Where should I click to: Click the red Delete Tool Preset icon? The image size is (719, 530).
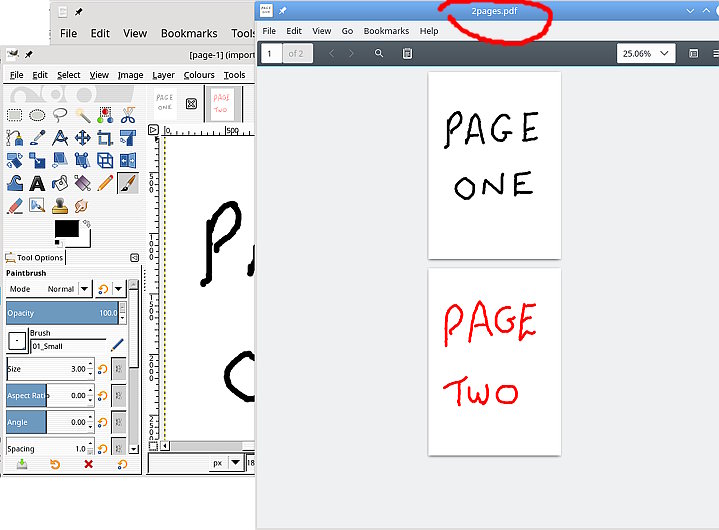click(x=88, y=464)
